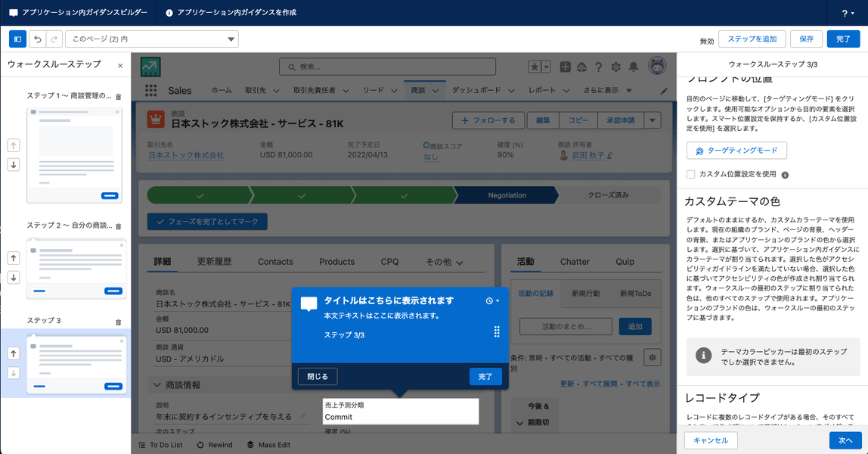Move ステップ 1 down arrow
The image size is (868, 454).
[x=14, y=164]
